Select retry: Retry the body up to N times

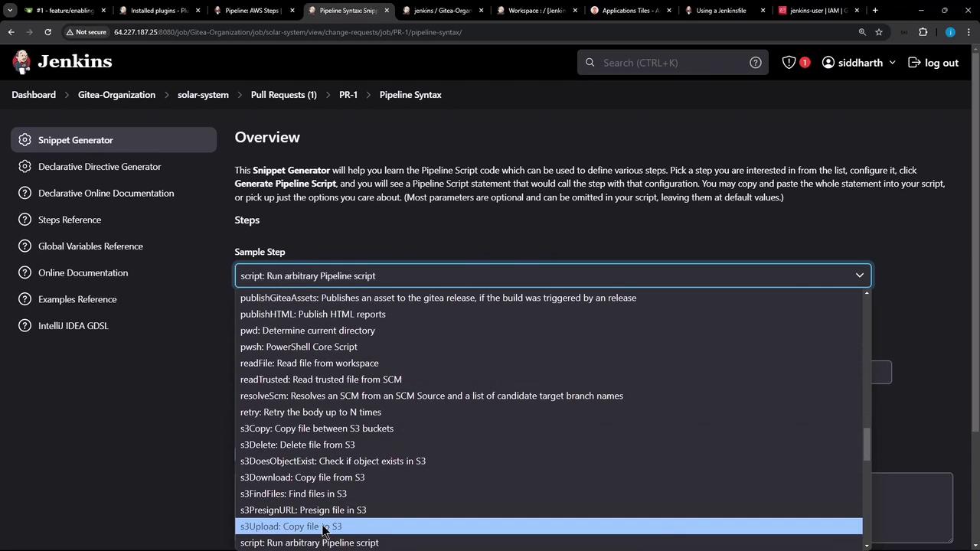[x=548, y=412]
